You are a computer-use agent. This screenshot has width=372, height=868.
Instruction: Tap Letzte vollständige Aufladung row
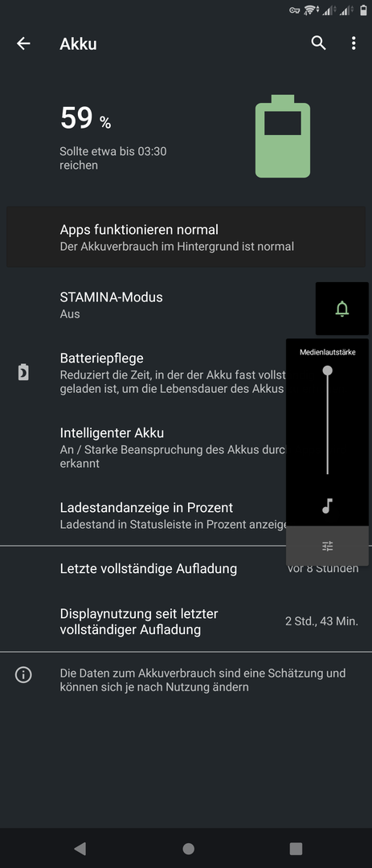coord(186,568)
